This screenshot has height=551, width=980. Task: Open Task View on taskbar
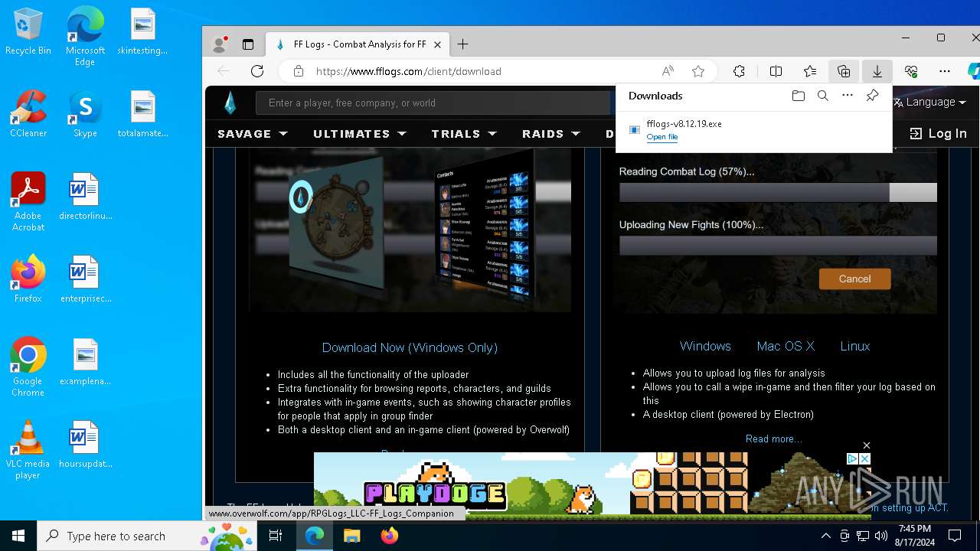276,536
